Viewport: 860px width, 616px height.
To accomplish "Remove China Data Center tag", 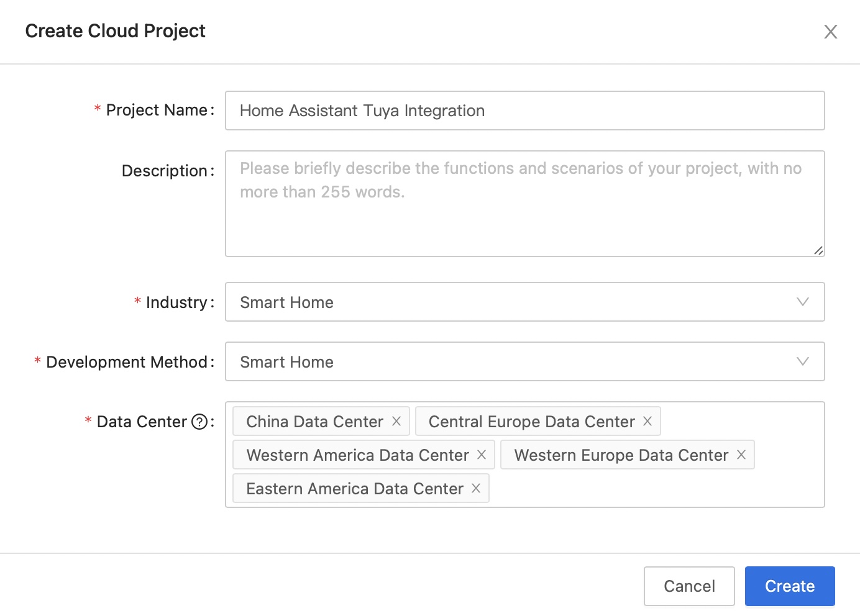I will tap(396, 421).
